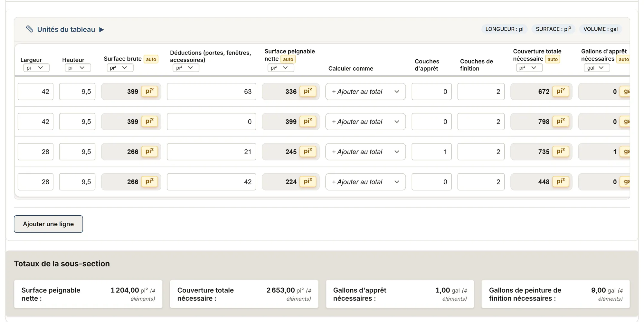Open Calculer comme dropdown in row with deduction 0
The width and height of the screenshot is (644, 322).
(x=365, y=122)
